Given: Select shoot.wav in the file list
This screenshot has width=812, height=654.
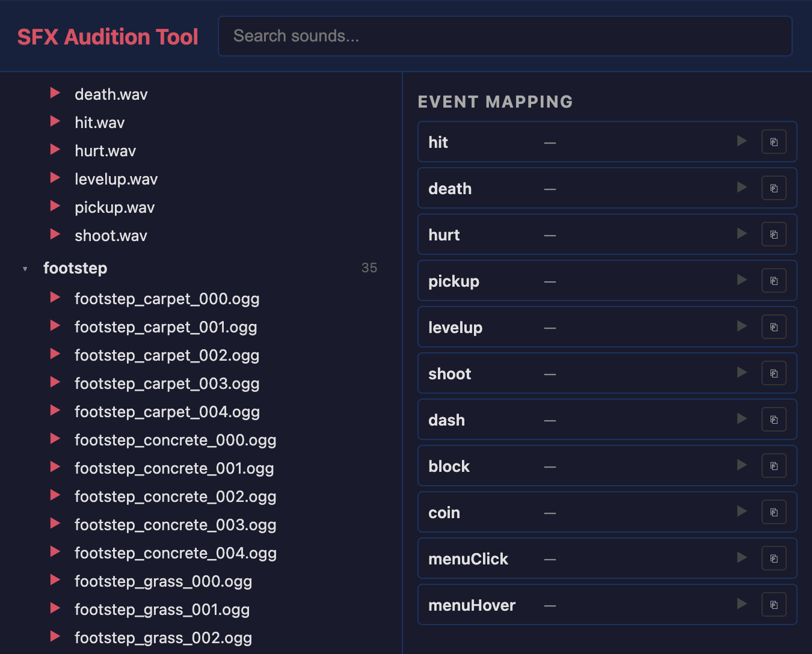Looking at the screenshot, I should tap(111, 236).
